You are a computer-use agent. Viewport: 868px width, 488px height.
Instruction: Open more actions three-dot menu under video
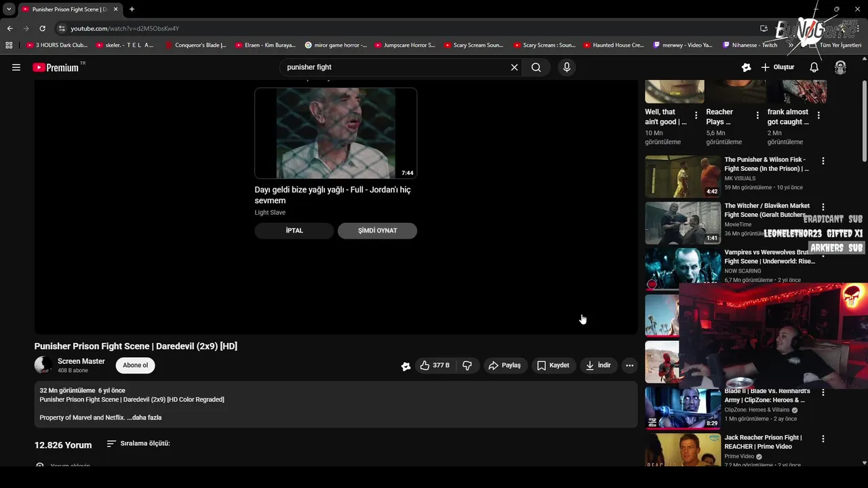629,365
